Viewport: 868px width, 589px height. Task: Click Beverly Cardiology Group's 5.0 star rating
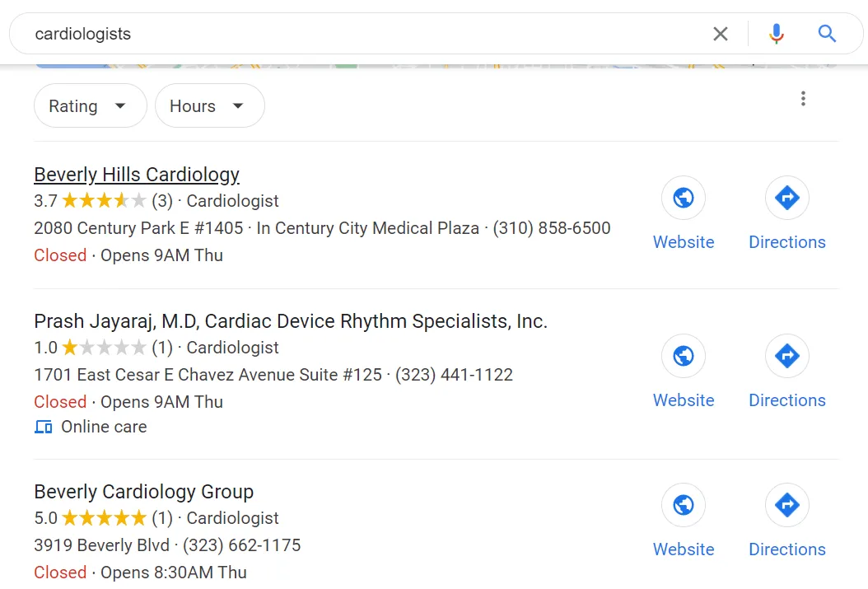coord(104,518)
